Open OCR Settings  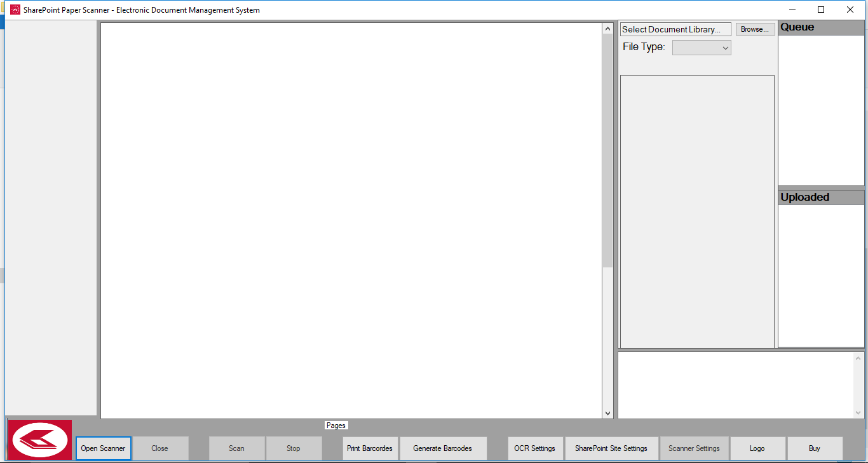coord(535,448)
